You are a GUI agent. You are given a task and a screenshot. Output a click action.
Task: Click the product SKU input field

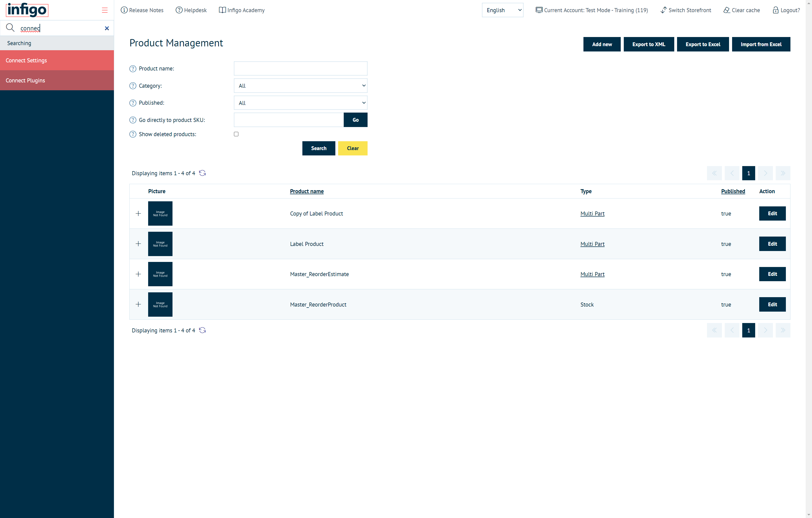pos(289,120)
